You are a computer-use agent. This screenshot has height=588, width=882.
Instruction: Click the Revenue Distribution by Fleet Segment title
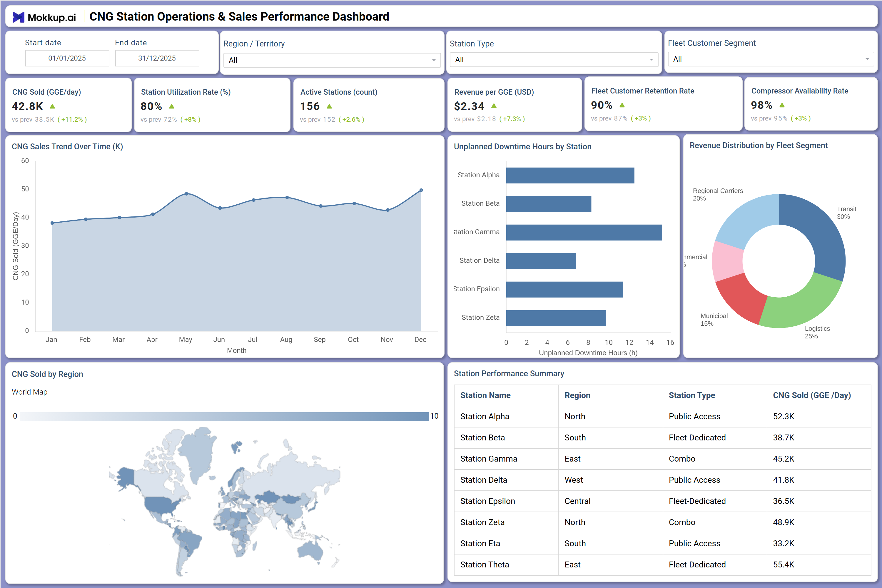pos(758,146)
